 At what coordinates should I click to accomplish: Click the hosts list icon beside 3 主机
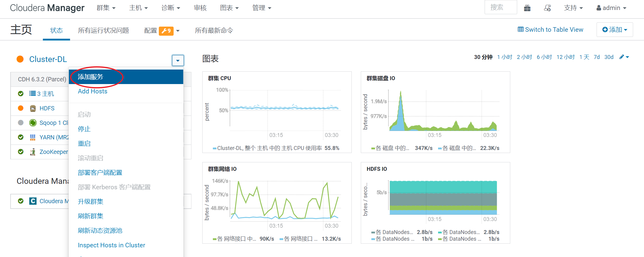(x=33, y=93)
